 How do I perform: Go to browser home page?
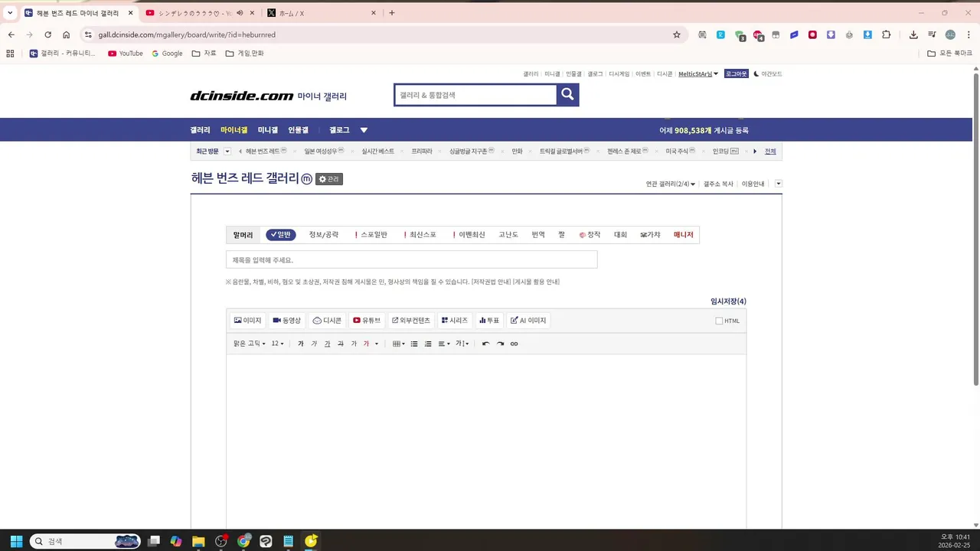point(67,34)
